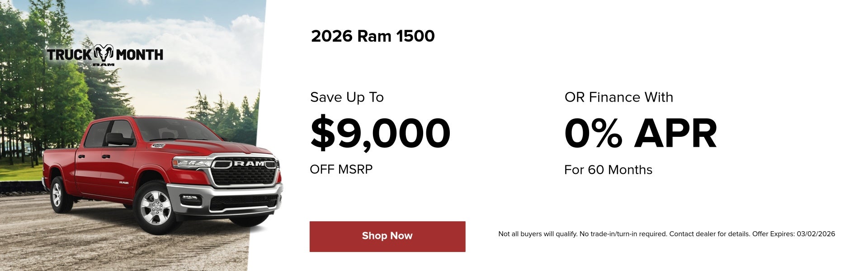Click the offer disclaimer fine print
The image size is (868, 271).
(624, 234)
